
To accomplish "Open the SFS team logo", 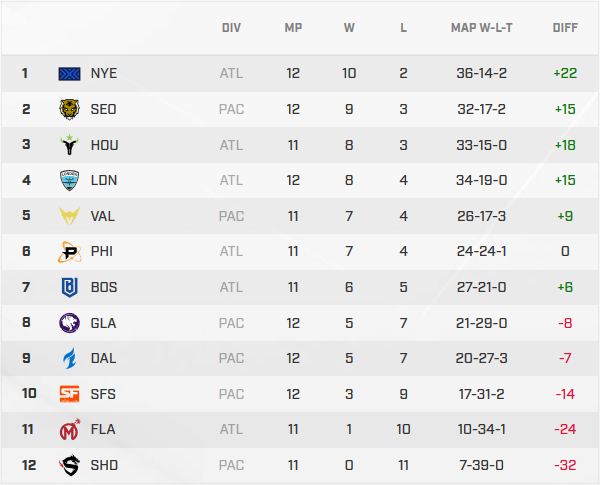I will (70, 394).
